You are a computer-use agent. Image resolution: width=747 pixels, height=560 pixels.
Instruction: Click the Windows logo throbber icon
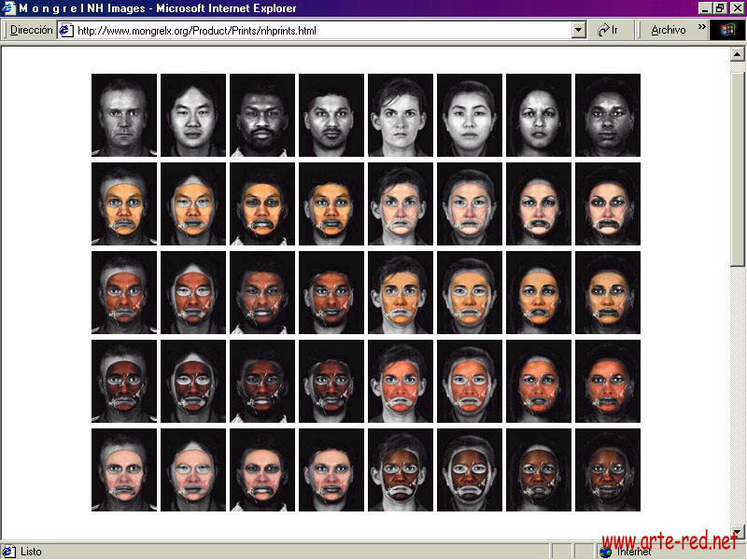tap(727, 30)
